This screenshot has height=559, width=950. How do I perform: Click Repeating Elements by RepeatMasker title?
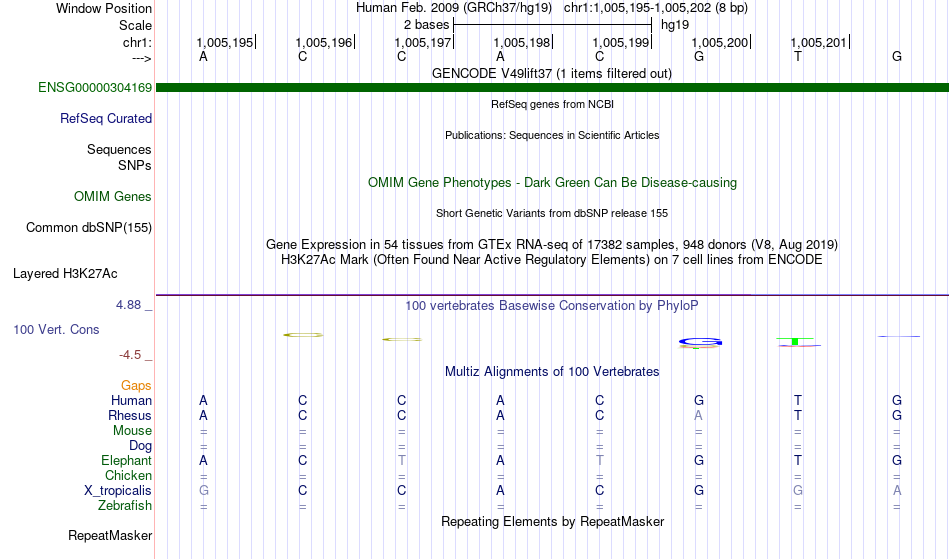(x=553, y=522)
